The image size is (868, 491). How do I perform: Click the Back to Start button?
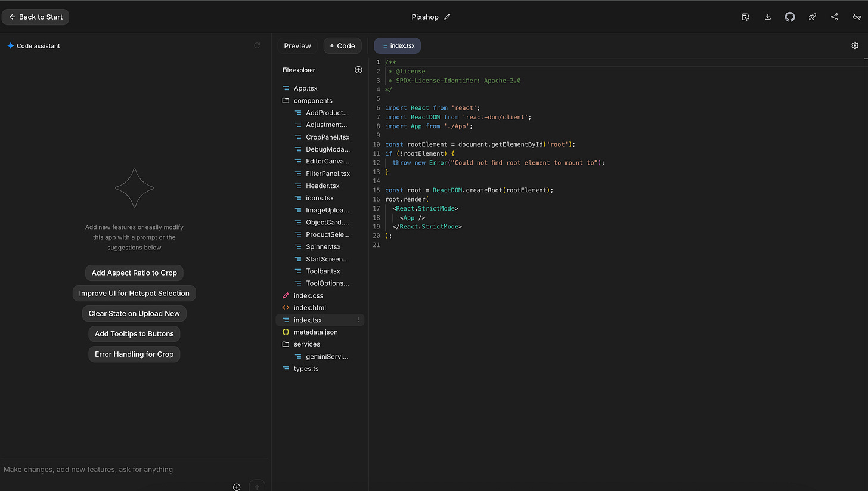(36, 17)
